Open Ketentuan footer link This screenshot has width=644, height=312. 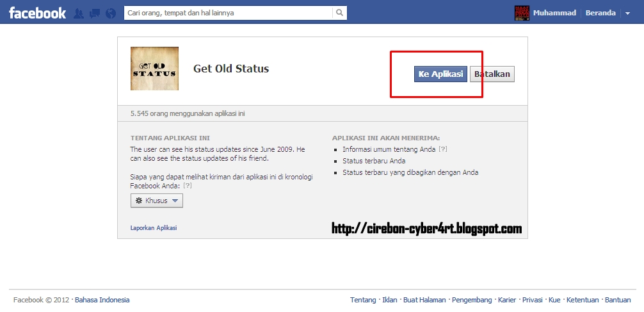point(583,300)
